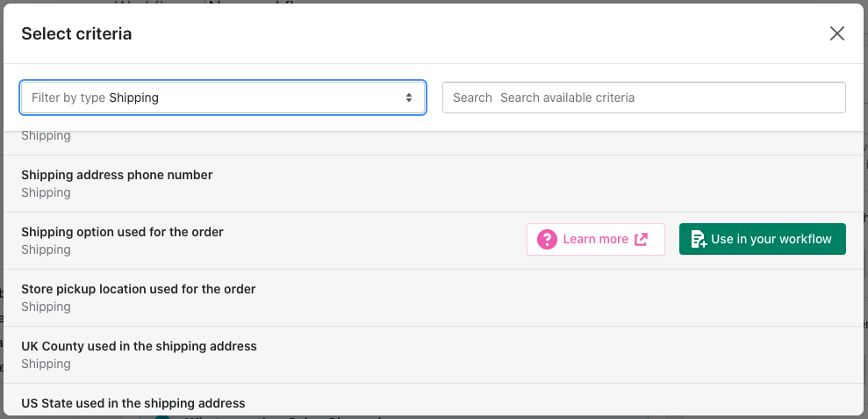
Task: Click the up-down arrows in the filter select
Action: pyautogui.click(x=408, y=98)
